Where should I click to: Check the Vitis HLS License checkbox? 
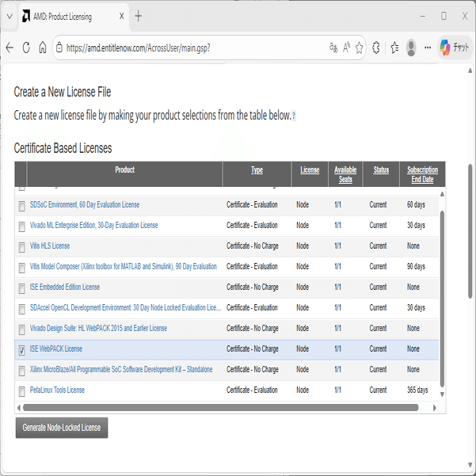coord(21,246)
